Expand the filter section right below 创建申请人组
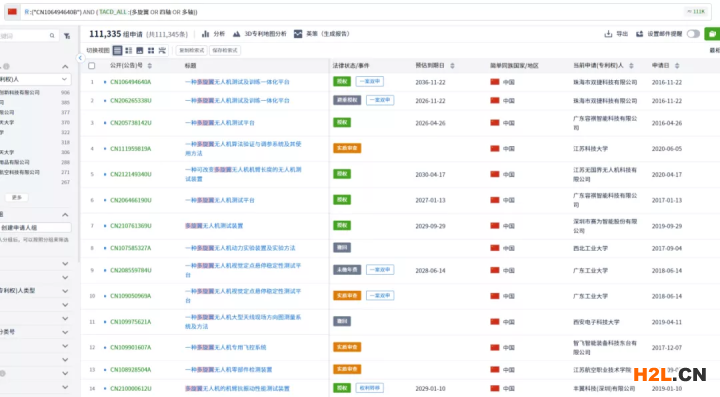 click(x=65, y=264)
